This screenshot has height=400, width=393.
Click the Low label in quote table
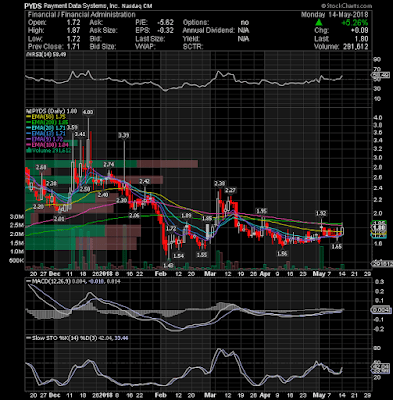tap(35, 39)
